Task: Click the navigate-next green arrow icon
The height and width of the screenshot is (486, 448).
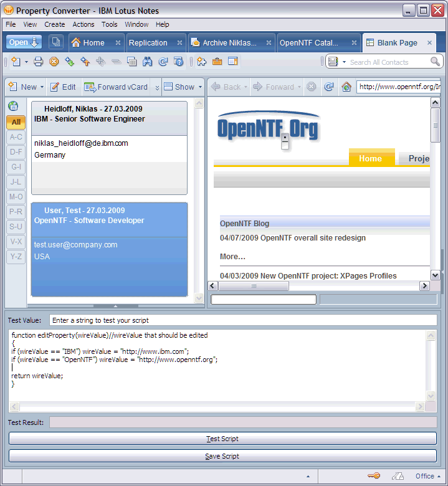Action: tap(69, 62)
